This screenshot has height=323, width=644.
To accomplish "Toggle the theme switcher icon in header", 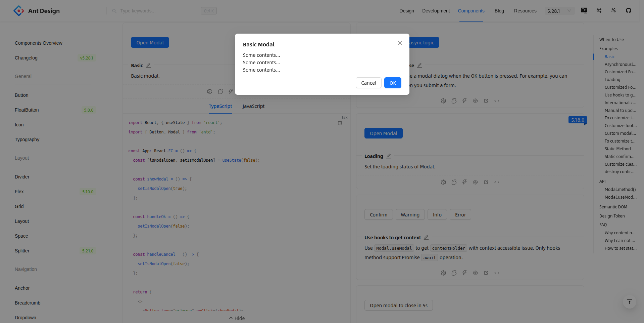I will [x=613, y=10].
